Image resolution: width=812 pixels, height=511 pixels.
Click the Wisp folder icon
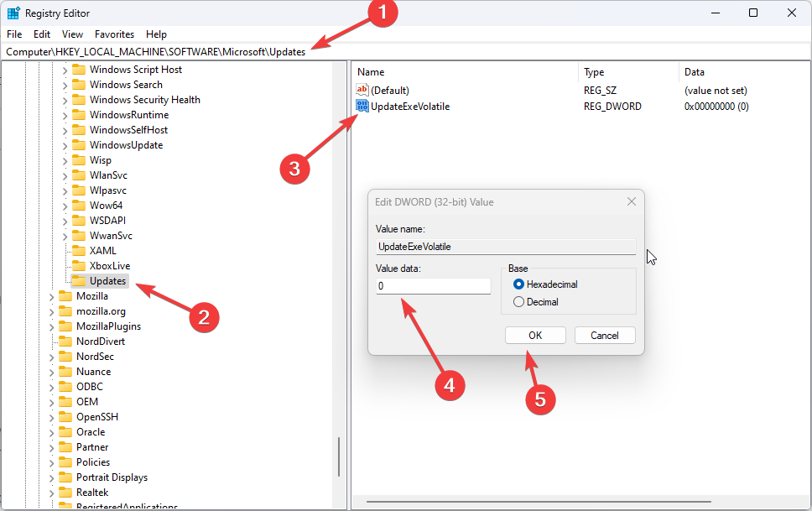pos(79,160)
